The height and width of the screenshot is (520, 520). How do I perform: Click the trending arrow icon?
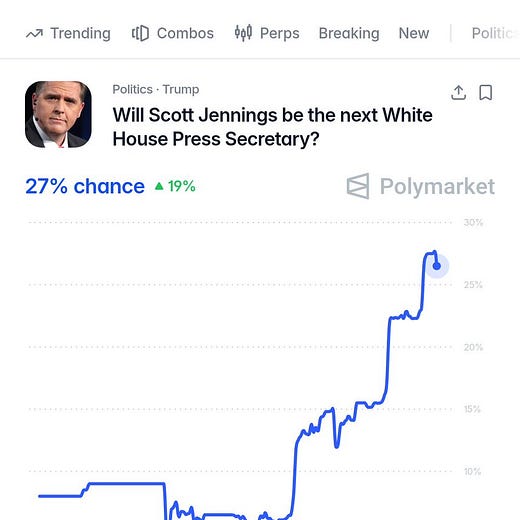[34, 34]
